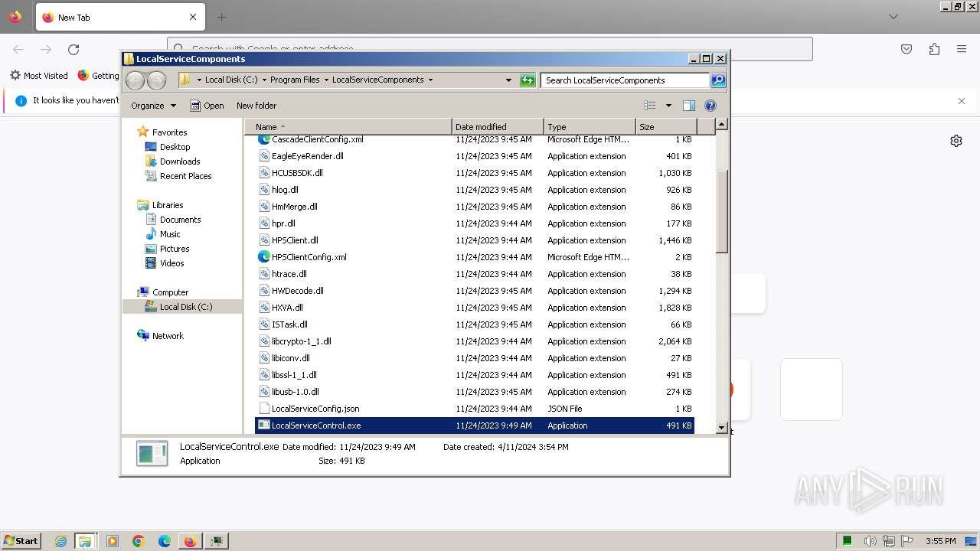Click the volume icon in system tray
Viewport: 980px width, 551px height.
click(x=870, y=541)
